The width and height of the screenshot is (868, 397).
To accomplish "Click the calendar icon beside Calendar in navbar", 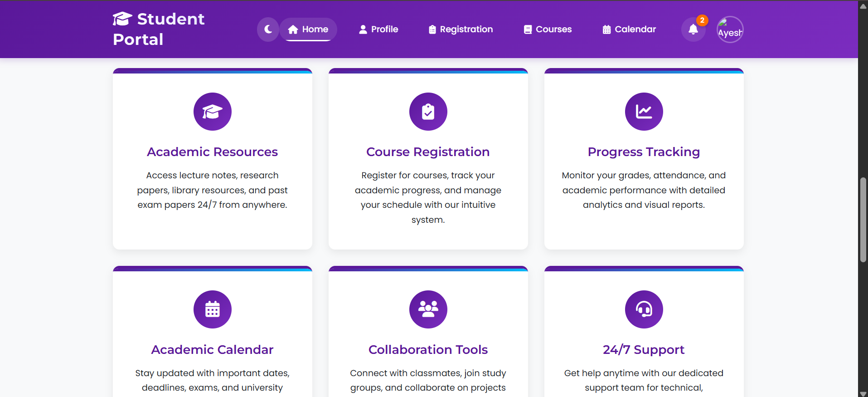I will point(606,29).
